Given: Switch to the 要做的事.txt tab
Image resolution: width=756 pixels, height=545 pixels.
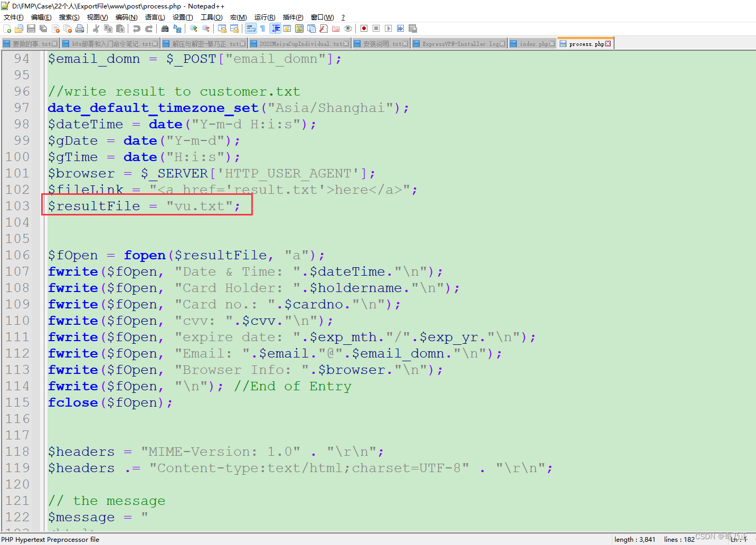Looking at the screenshot, I should [30, 44].
